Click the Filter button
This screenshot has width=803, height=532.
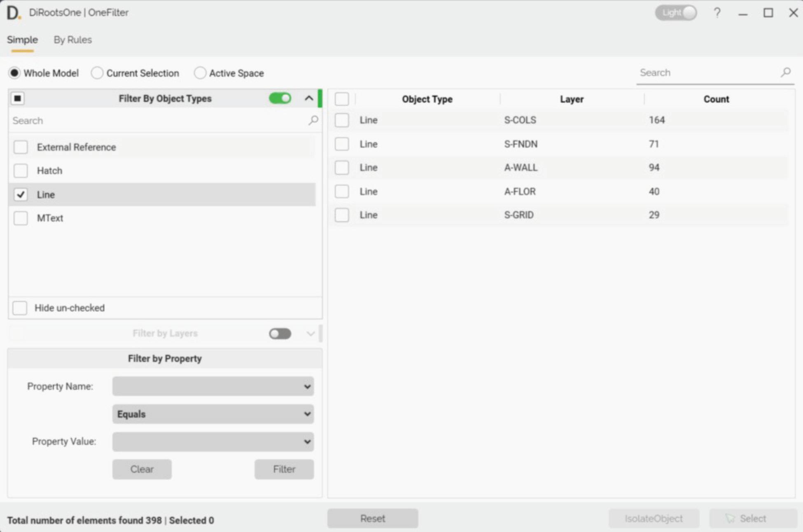pyautogui.click(x=284, y=469)
